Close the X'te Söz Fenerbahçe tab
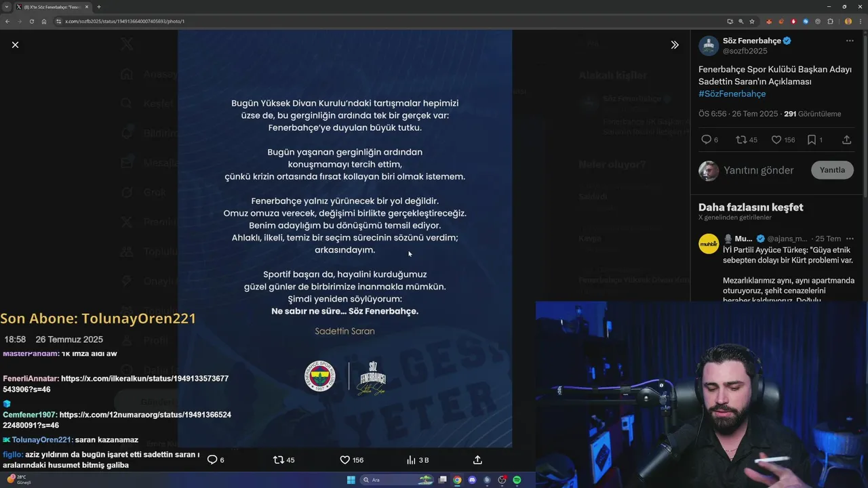 [x=87, y=7]
